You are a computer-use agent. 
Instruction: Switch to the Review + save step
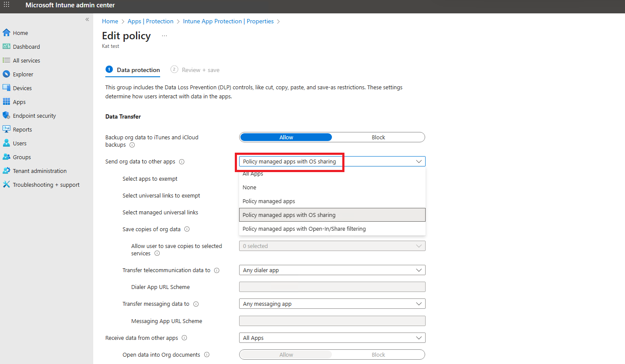click(195, 70)
